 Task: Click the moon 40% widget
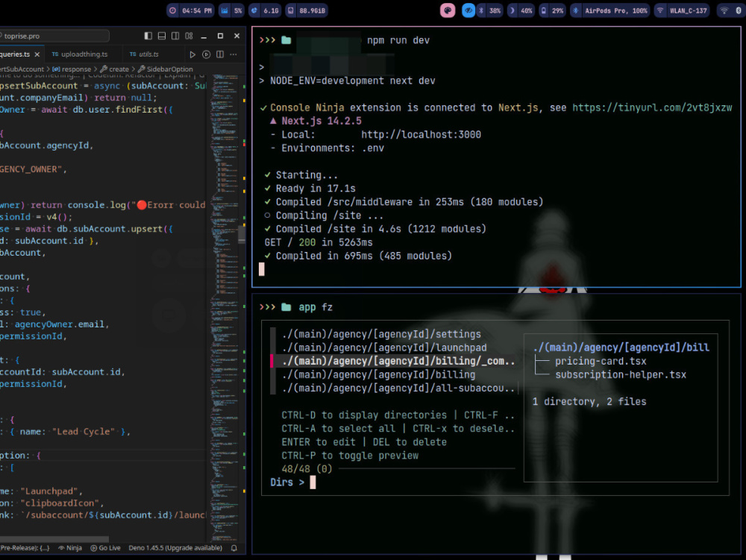pos(521,10)
